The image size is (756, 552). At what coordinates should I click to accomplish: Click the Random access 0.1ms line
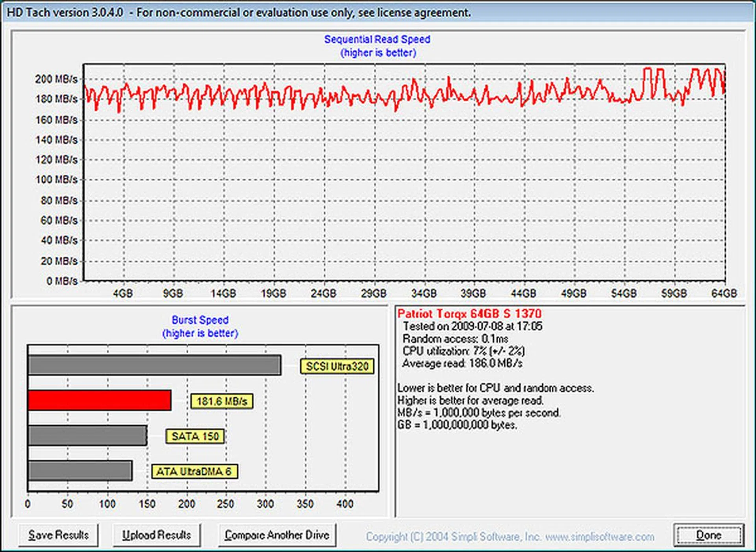click(455, 339)
